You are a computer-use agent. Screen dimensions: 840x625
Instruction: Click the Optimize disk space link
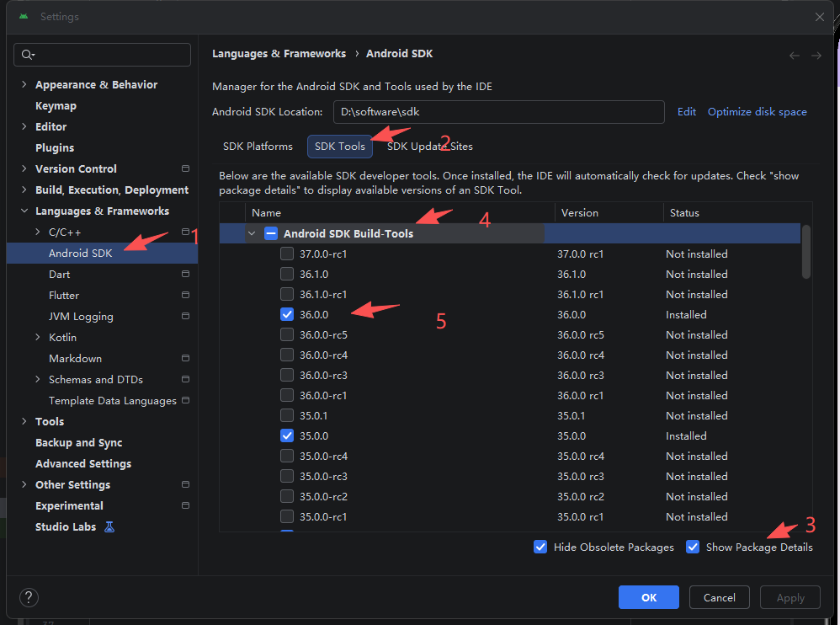pos(757,111)
